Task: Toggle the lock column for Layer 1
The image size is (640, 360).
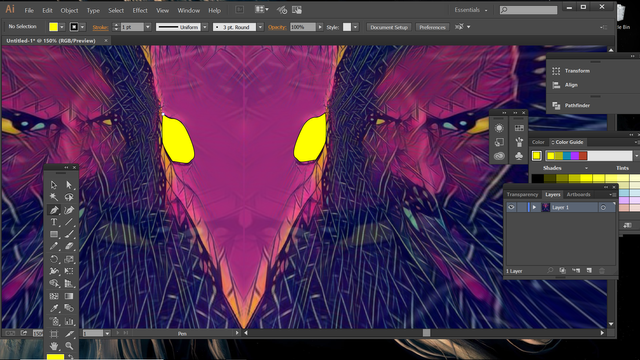Action: coord(522,207)
